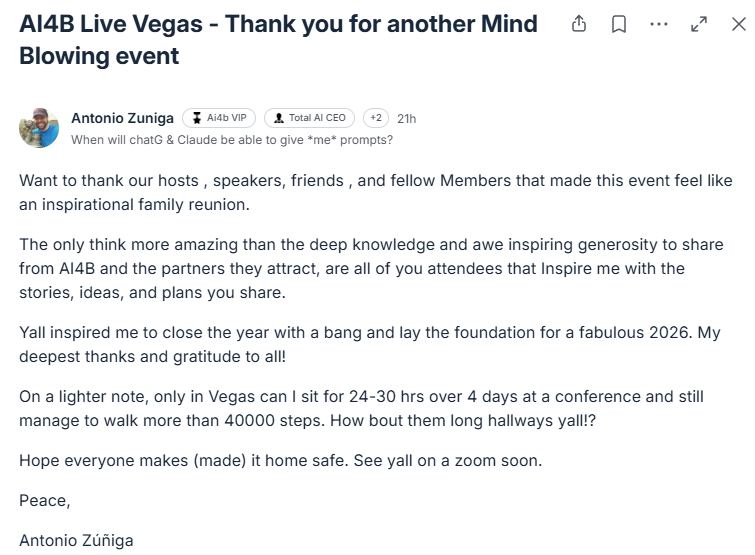Click the paragraph about walking 40000 steps
The width and height of the screenshot is (755, 555).
(x=361, y=408)
